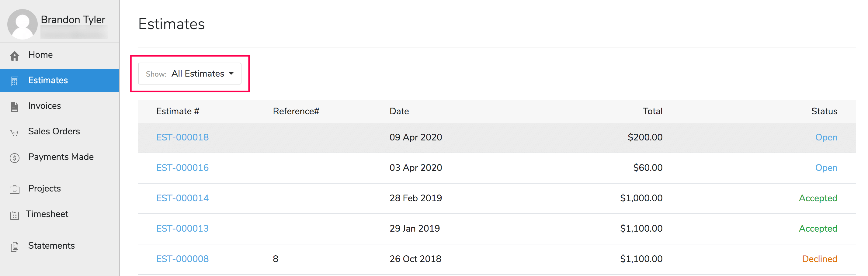This screenshot has height=276, width=868.
Task: Open estimate EST-000016
Action: click(x=182, y=167)
